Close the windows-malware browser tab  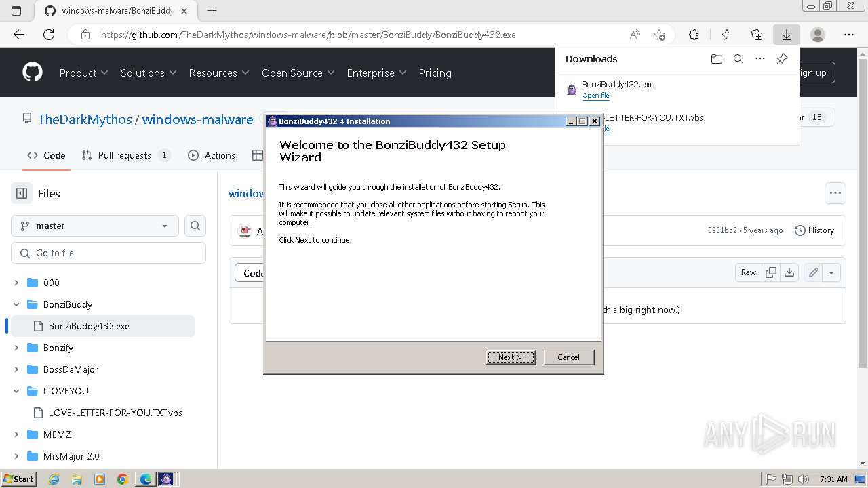tap(184, 11)
